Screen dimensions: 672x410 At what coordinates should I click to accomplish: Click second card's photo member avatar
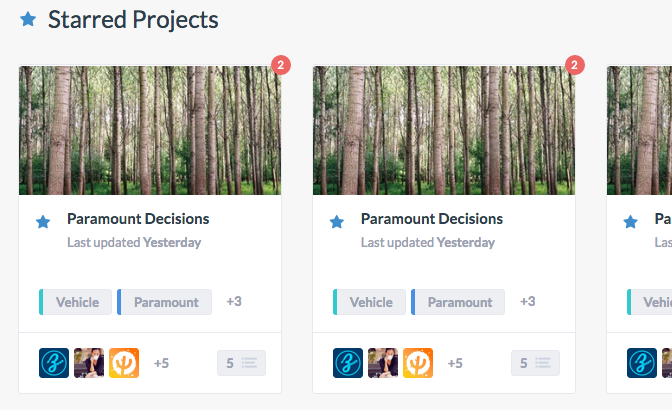point(383,363)
